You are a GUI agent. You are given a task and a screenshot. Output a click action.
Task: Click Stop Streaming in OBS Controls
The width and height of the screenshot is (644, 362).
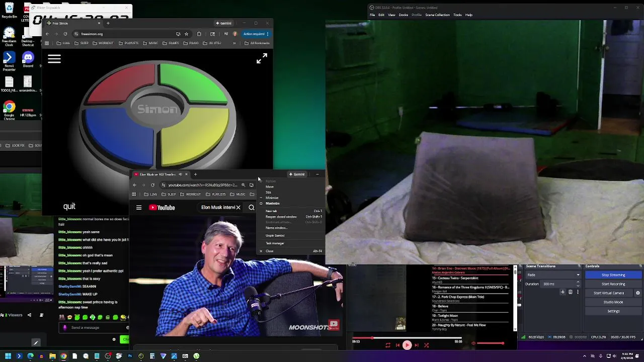[613, 275]
